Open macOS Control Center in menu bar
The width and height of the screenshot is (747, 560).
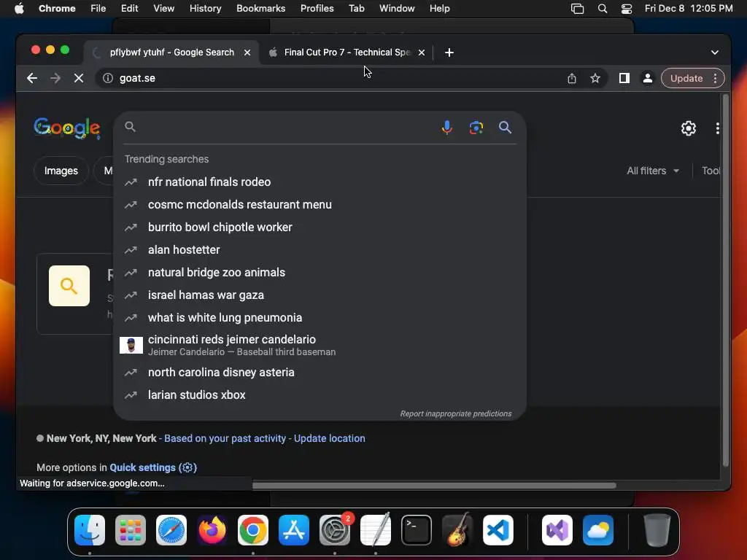627,9
